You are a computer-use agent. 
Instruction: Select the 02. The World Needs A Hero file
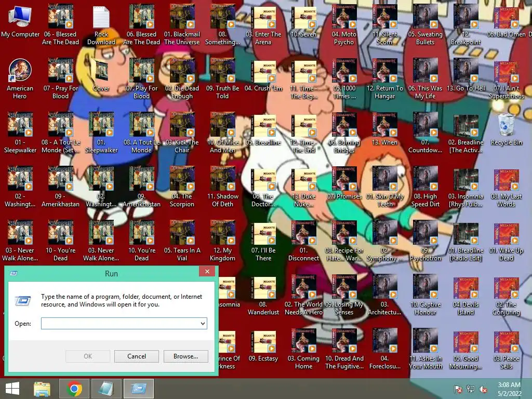tap(303, 295)
